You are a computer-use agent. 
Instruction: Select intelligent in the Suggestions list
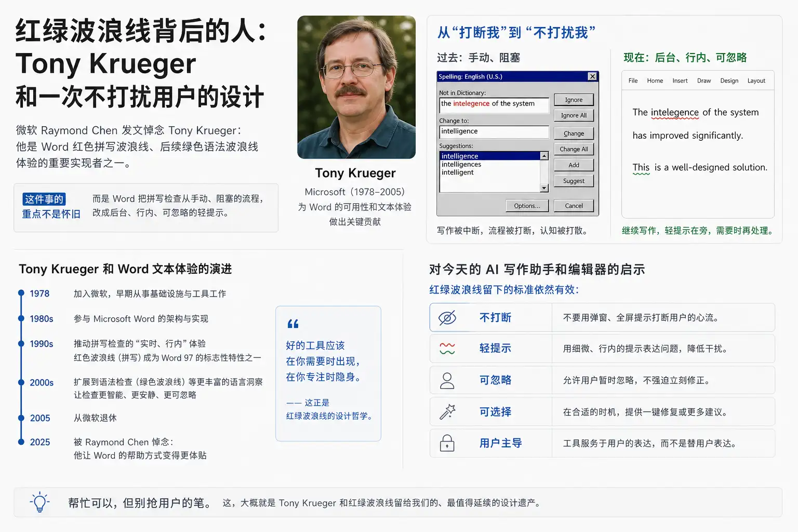(458, 172)
